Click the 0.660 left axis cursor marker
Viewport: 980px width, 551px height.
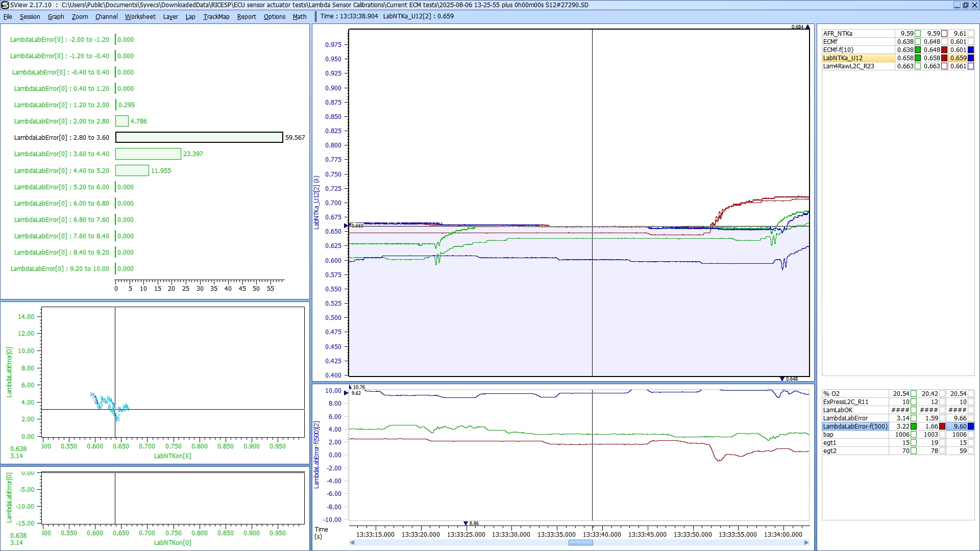[x=347, y=226]
